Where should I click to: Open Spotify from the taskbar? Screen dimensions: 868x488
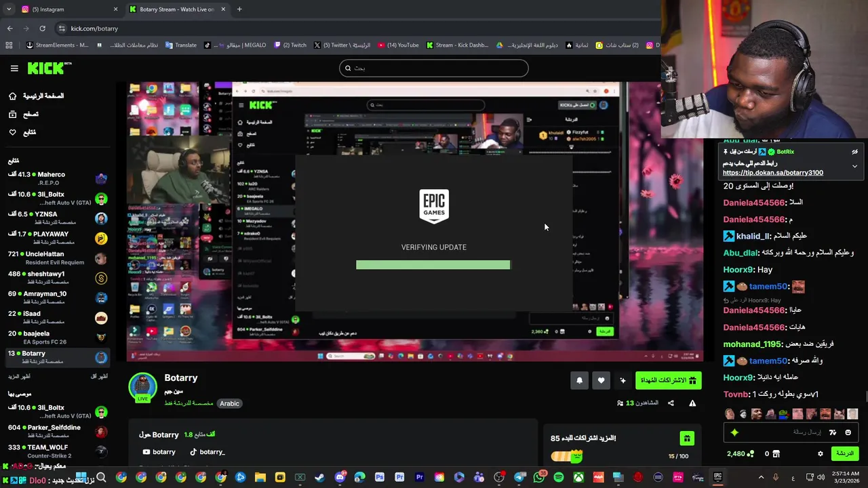(558, 478)
